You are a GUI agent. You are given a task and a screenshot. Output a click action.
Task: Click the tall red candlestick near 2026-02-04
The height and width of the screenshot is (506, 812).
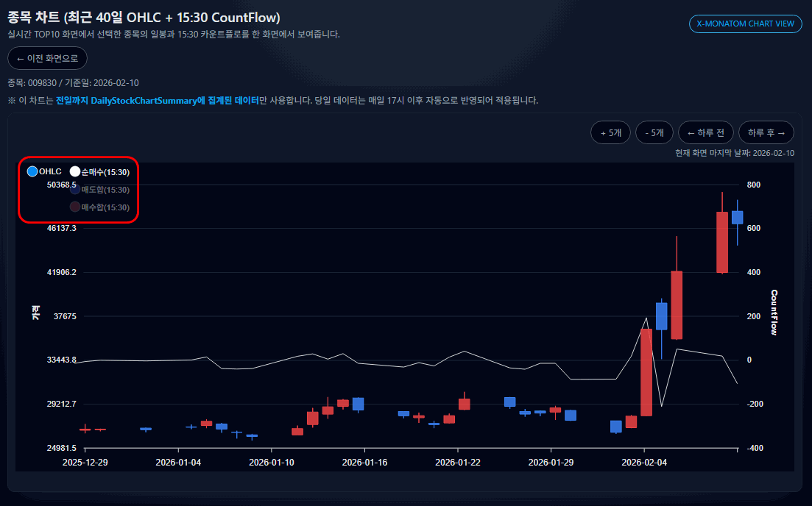[x=646, y=371]
